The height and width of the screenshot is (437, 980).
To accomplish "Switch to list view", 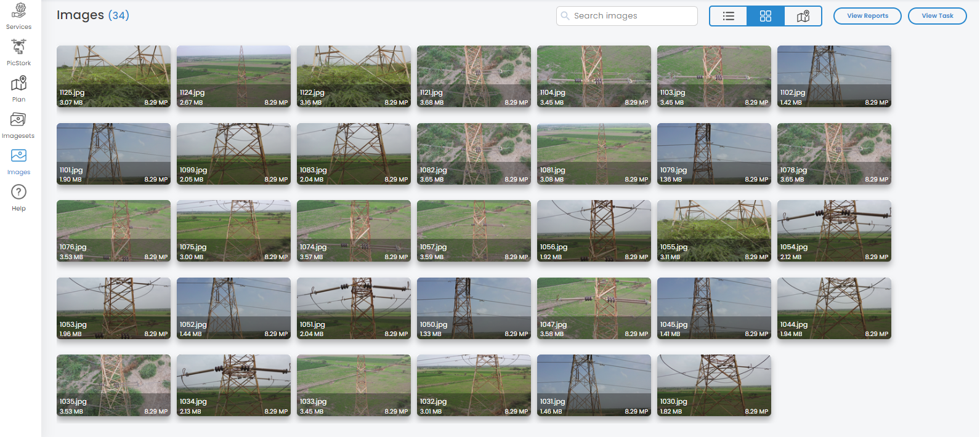I will 728,16.
